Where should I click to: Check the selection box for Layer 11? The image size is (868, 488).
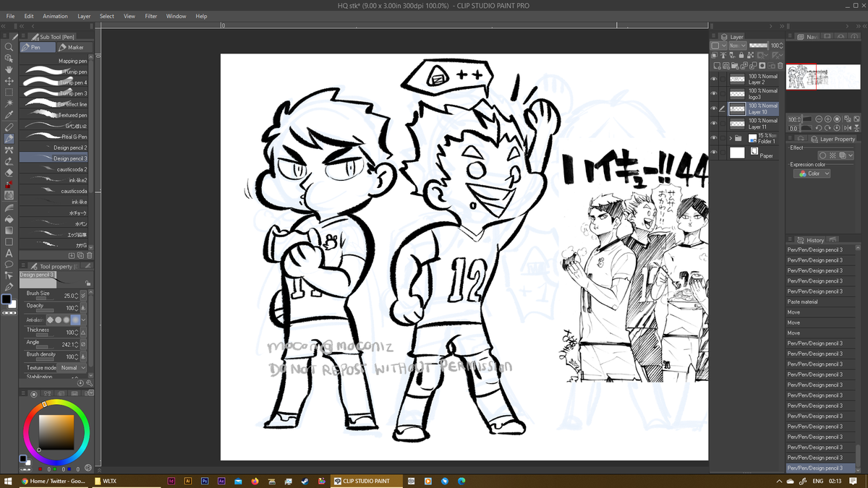click(x=723, y=123)
